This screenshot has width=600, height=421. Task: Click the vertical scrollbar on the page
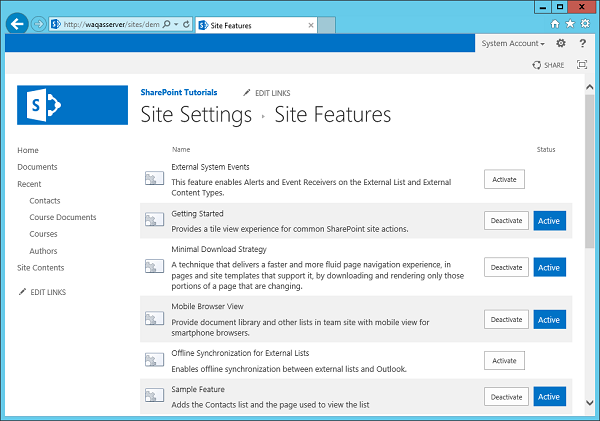590,180
